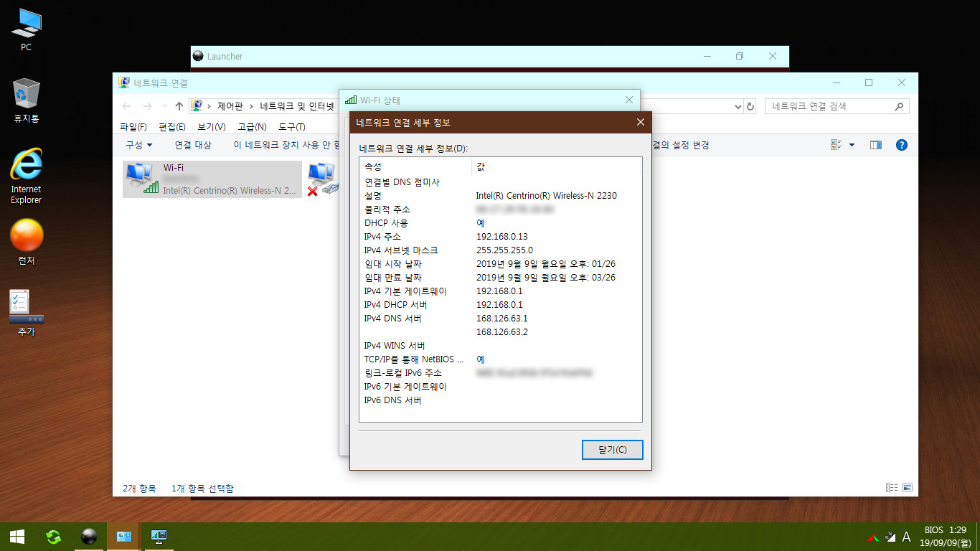Click 이 네트워크 장치 사용 안 함 toolbar button

pos(287,145)
